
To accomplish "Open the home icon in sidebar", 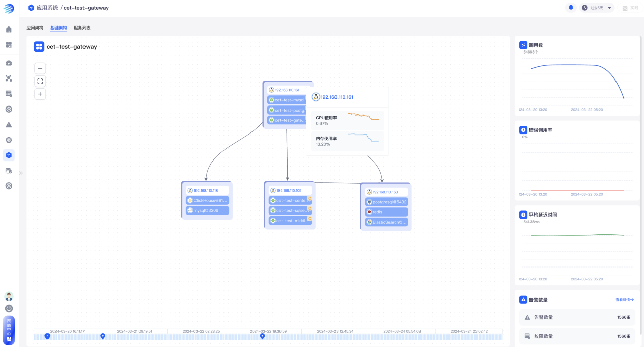I will pos(9,30).
